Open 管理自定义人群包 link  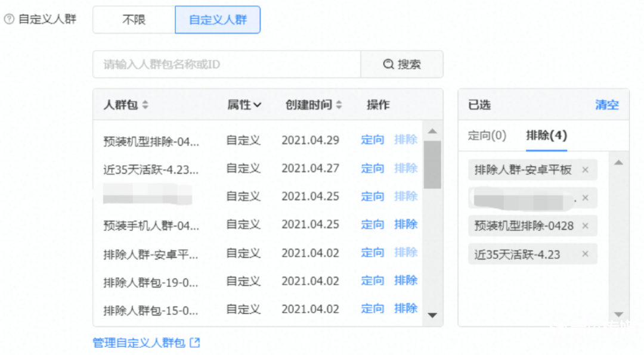tap(146, 342)
